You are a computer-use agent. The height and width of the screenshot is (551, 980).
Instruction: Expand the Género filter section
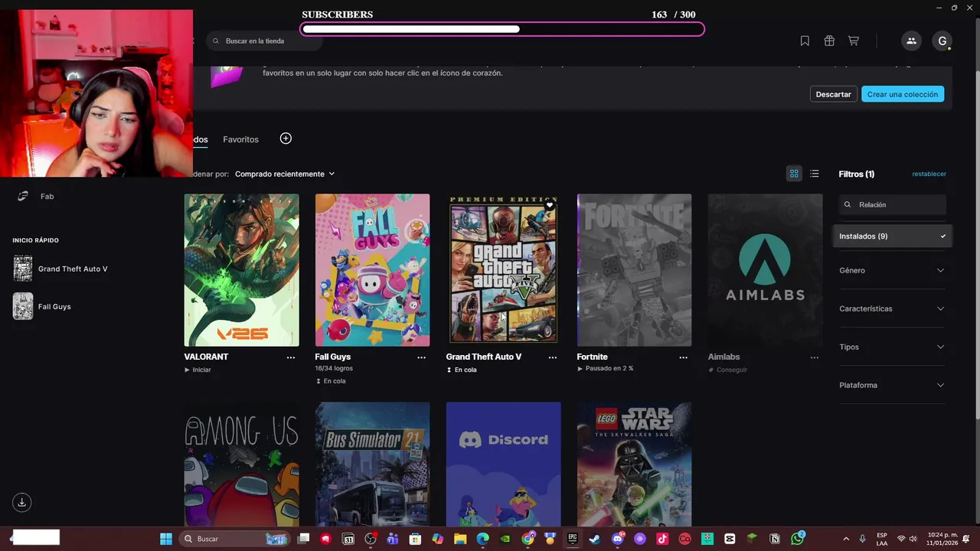pyautogui.click(x=892, y=270)
